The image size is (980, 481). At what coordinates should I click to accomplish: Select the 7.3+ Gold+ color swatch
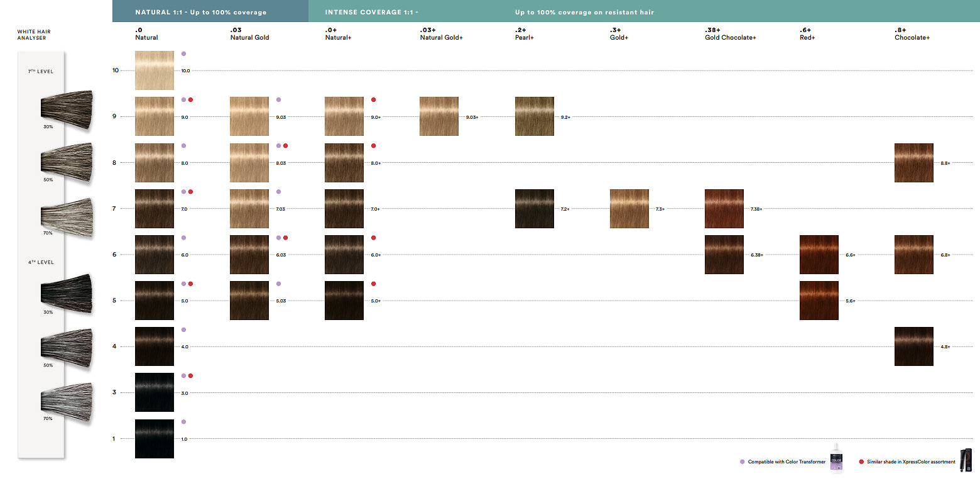coord(629,209)
